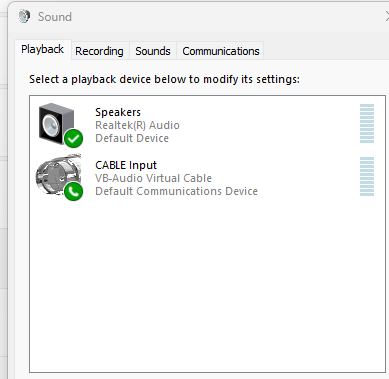
Task: Click the Speakers volume level meter
Action: coord(367,123)
